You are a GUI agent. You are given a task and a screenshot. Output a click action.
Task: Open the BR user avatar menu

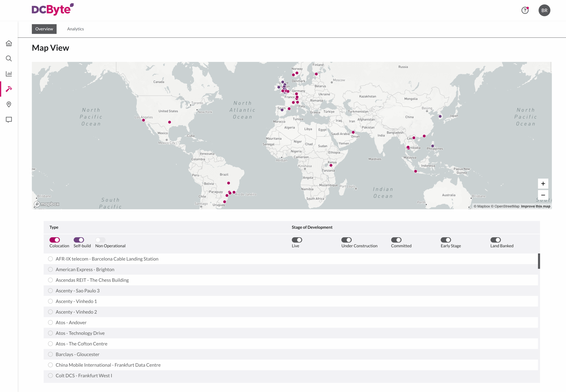(544, 10)
